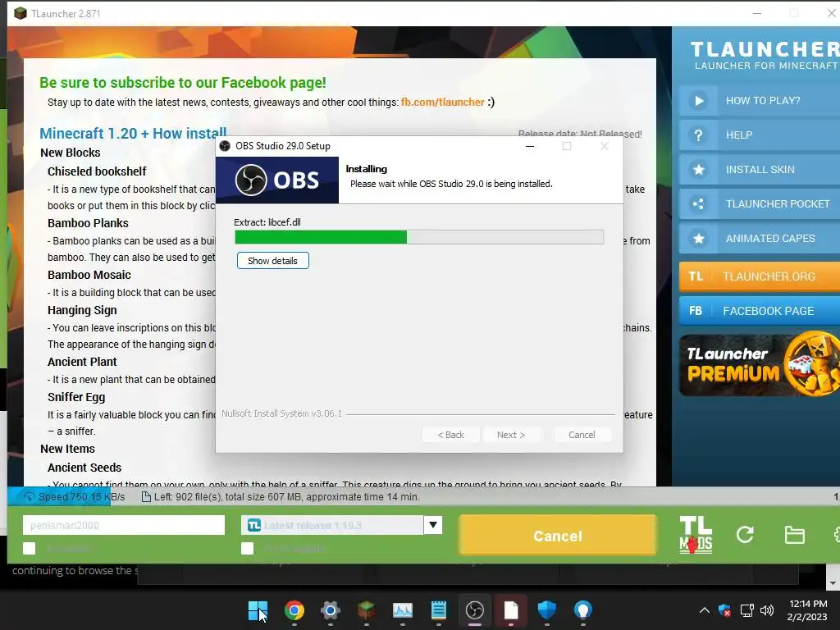Viewport: 840px width, 630px height.
Task: Click the username input field in TLauncher
Action: point(124,525)
